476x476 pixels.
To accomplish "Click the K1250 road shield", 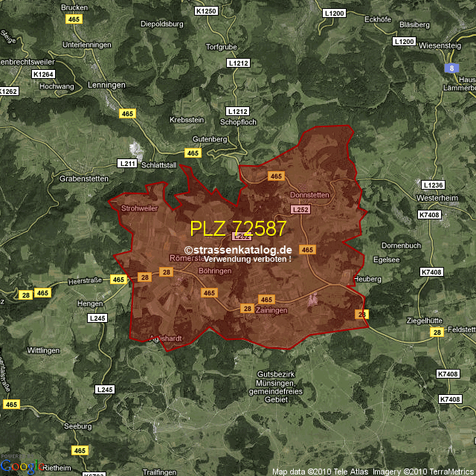I will (205, 11).
